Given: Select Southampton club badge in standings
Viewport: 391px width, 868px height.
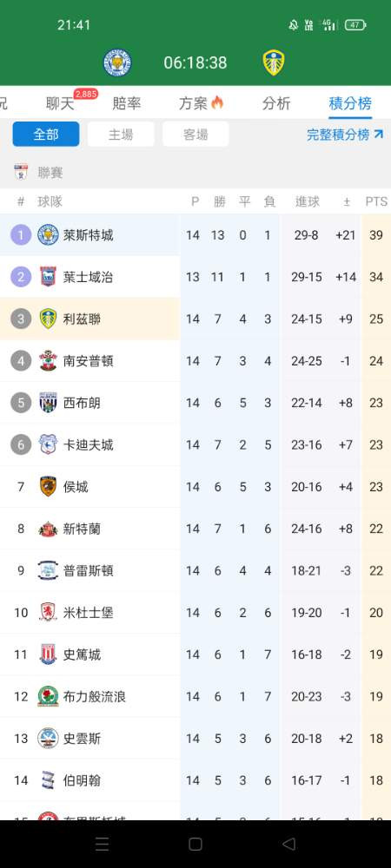Looking at the screenshot, I should (x=48, y=361).
